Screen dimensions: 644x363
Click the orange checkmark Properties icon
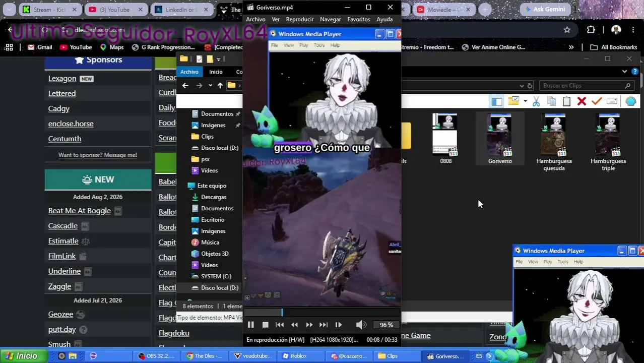click(597, 101)
